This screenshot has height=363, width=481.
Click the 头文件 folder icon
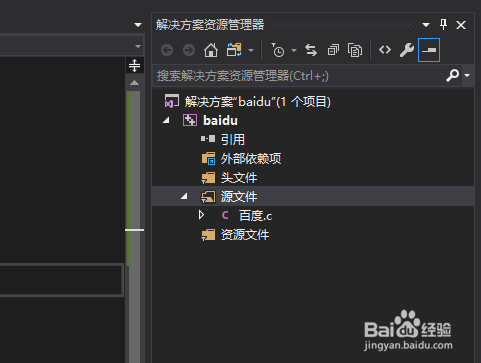point(208,178)
